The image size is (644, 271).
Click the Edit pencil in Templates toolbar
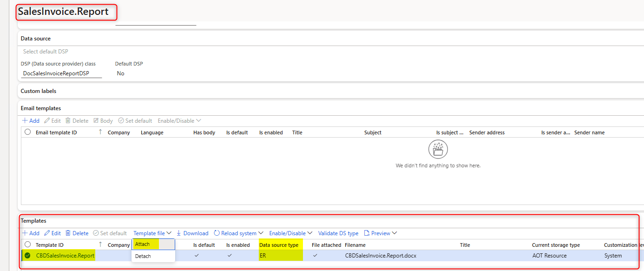(x=47, y=233)
